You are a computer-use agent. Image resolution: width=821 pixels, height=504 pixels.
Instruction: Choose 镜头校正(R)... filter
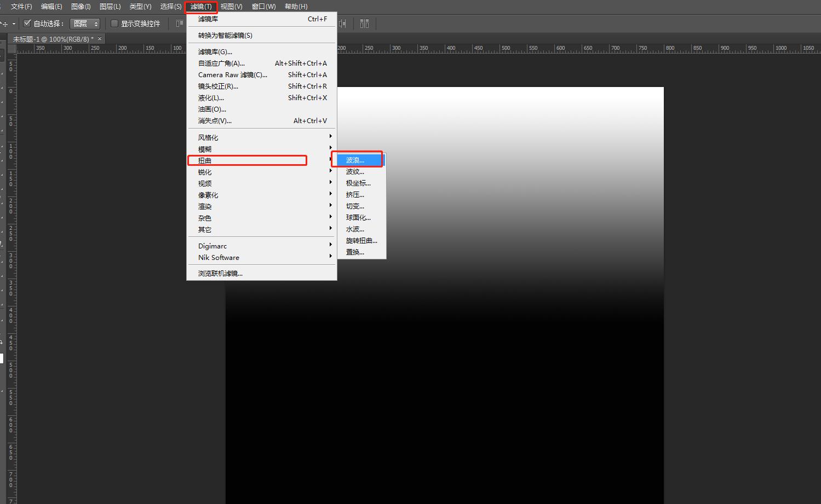(x=262, y=86)
